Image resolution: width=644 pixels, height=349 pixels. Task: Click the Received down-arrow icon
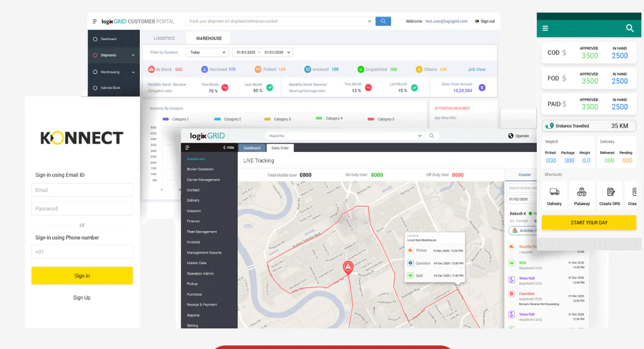[x=204, y=69]
